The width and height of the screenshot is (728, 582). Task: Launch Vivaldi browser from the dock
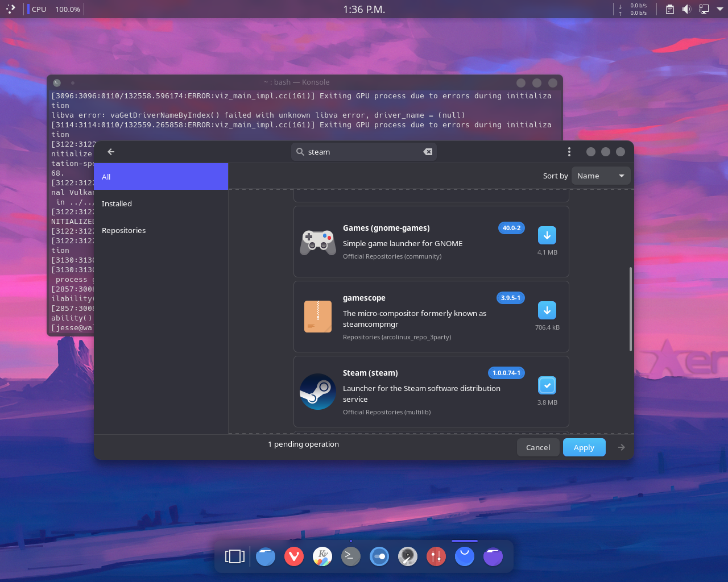(294, 556)
